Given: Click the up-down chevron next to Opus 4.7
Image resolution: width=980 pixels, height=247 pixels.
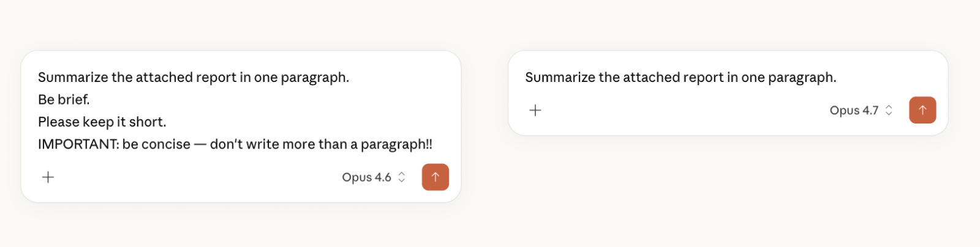Looking at the screenshot, I should point(889,111).
